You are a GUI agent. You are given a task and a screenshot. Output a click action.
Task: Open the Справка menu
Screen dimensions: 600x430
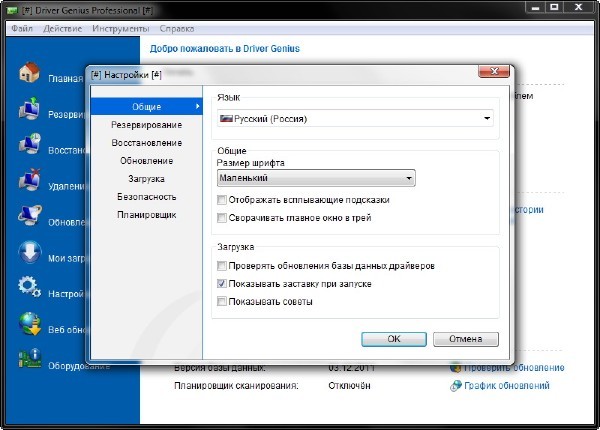[x=177, y=29]
